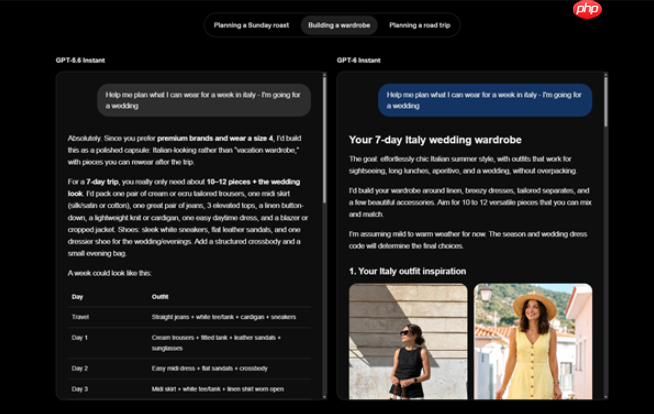
Task: Click the GPT-5.6 Instant label
Action: (80, 60)
